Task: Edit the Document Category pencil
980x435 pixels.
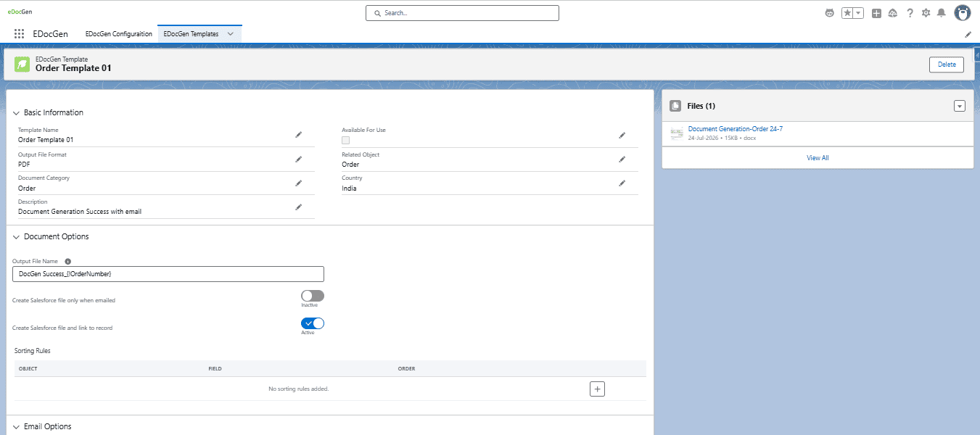Action: click(298, 183)
